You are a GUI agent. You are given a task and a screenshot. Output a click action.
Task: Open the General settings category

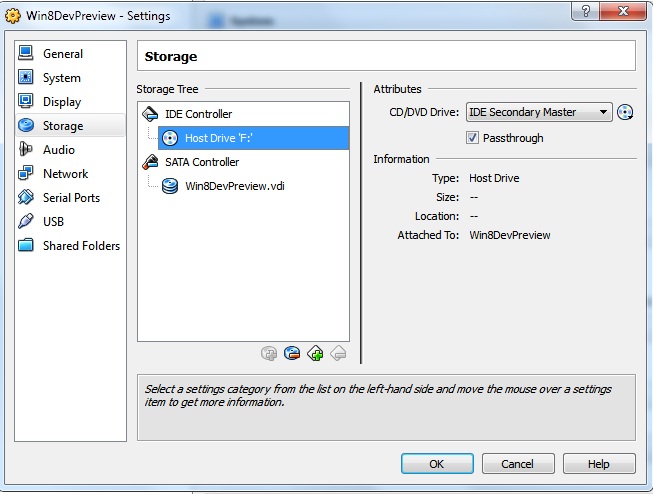tap(62, 54)
